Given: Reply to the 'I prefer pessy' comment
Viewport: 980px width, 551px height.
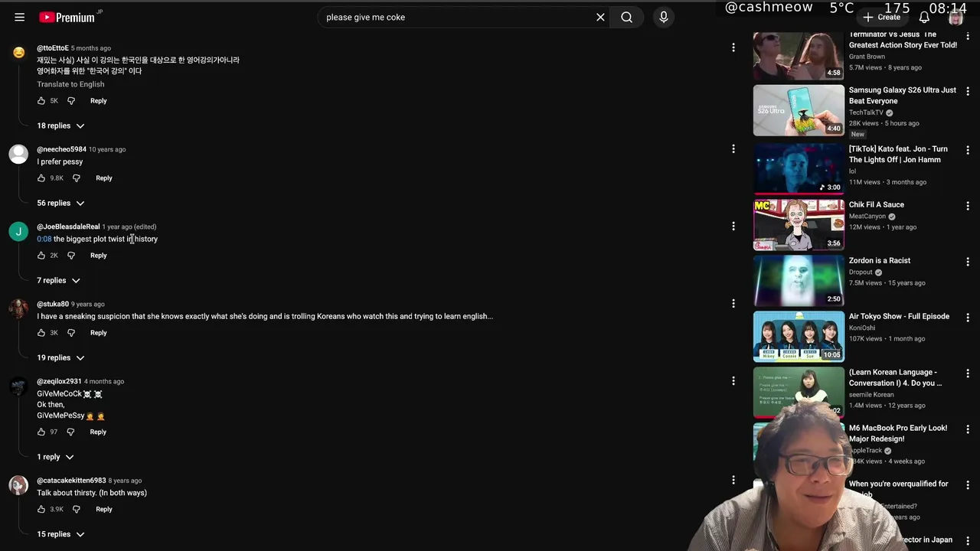Looking at the screenshot, I should click(x=104, y=178).
